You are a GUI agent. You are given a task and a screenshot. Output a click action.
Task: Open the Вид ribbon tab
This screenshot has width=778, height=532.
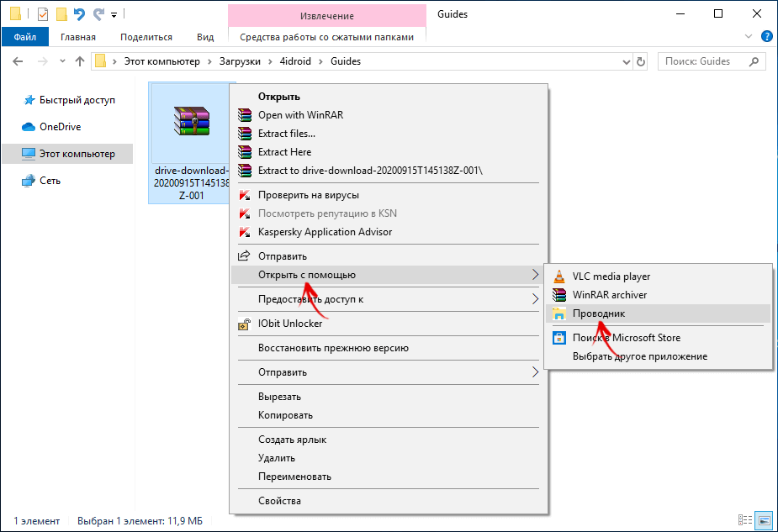pyautogui.click(x=205, y=37)
